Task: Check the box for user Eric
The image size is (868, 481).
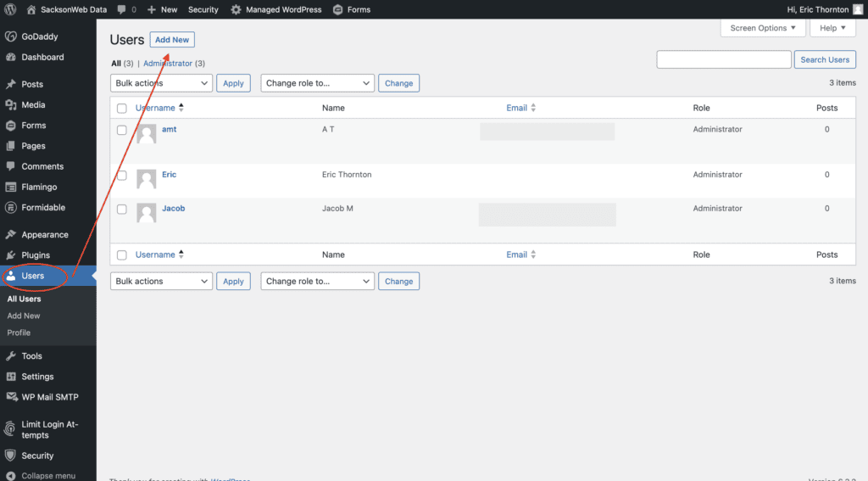Action: click(122, 175)
